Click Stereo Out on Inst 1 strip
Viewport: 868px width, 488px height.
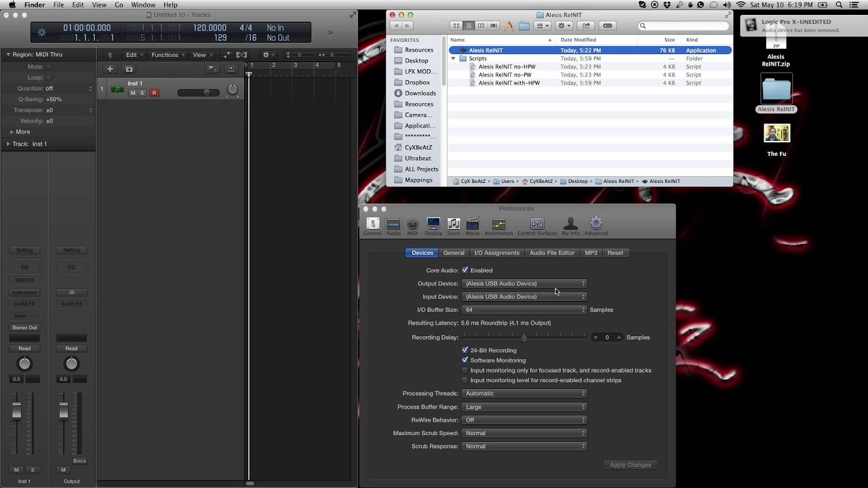point(24,327)
